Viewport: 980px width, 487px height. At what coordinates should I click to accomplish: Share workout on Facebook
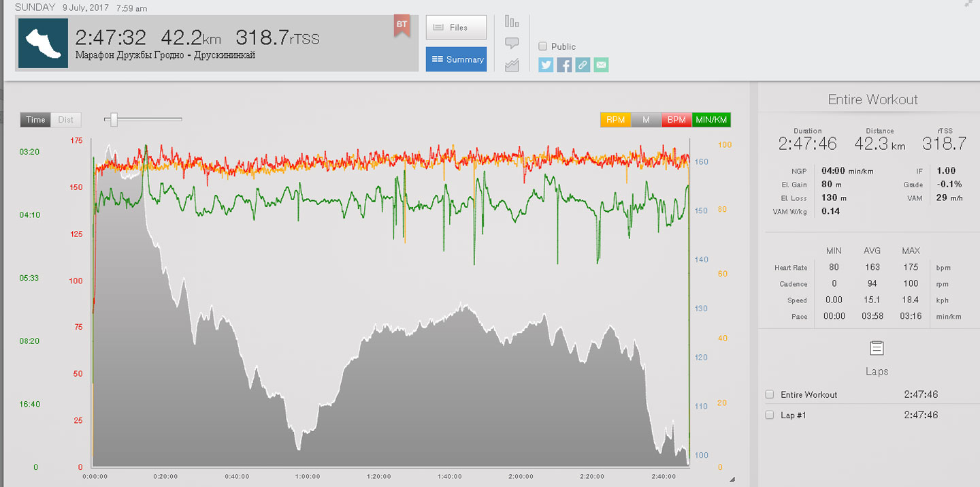tap(564, 65)
